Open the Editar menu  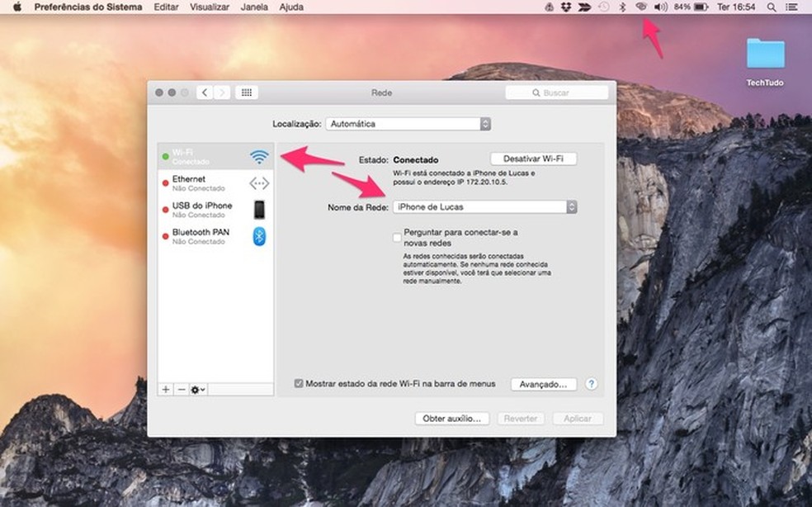[166, 7]
